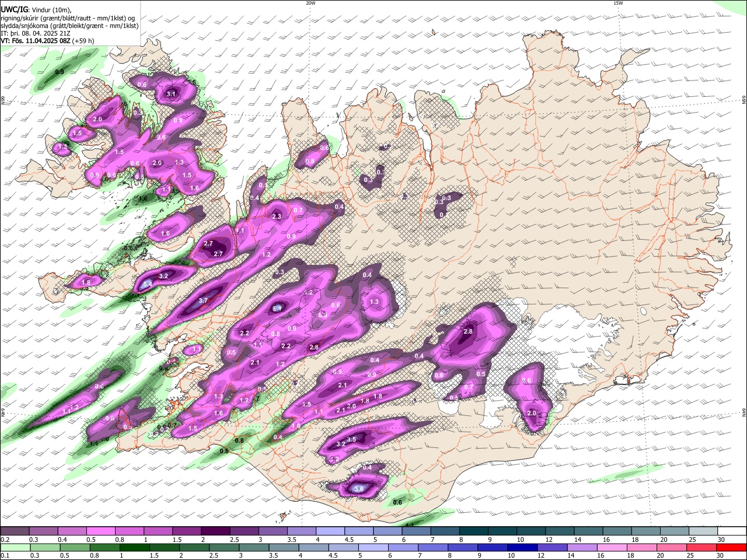This screenshot has width=747, height=560.
Task: Click the "UWC/IG" bold title text
Action: tap(14, 9)
